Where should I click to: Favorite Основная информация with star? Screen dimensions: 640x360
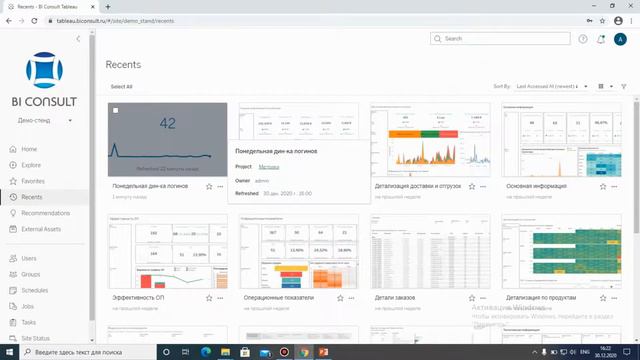pos(603,187)
